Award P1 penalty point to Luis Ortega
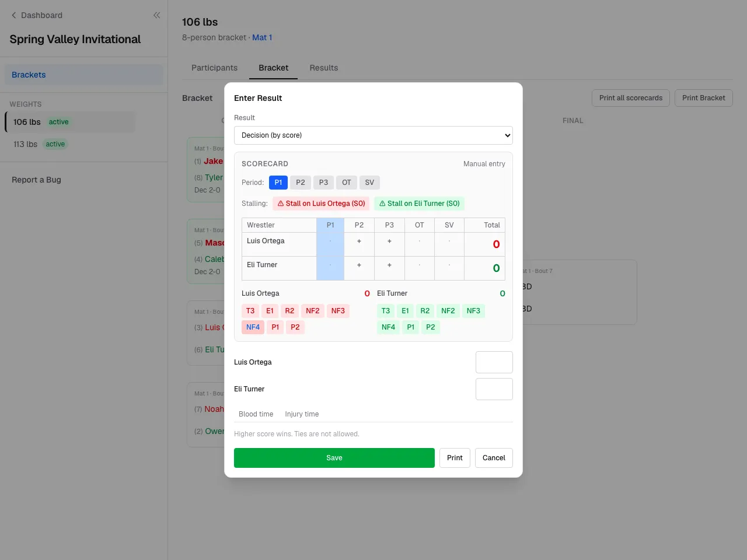 pyautogui.click(x=275, y=327)
